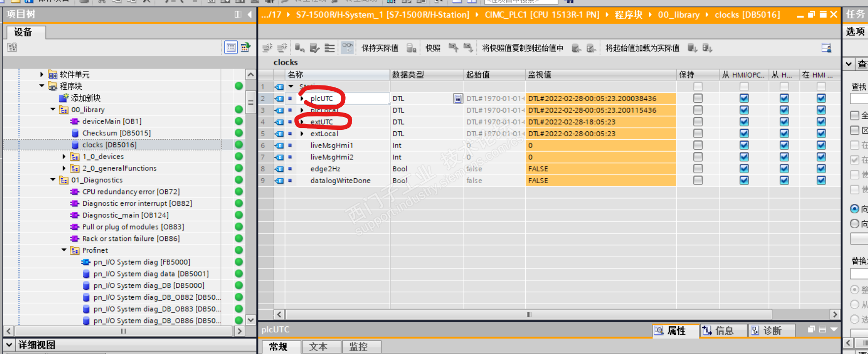Click the snapshot camera icon beside 快照
Viewport: 868px width, 354px height.
click(x=453, y=48)
